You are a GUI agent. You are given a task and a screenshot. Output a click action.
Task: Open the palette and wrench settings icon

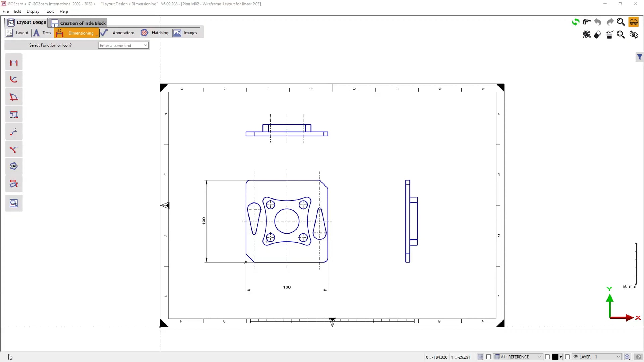pos(587,34)
